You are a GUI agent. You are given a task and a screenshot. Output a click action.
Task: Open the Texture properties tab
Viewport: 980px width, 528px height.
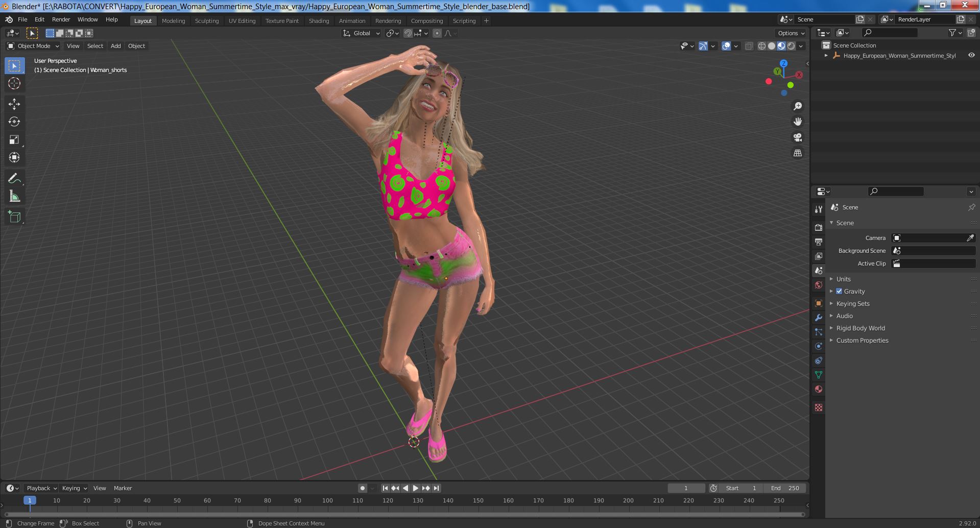[x=819, y=407]
